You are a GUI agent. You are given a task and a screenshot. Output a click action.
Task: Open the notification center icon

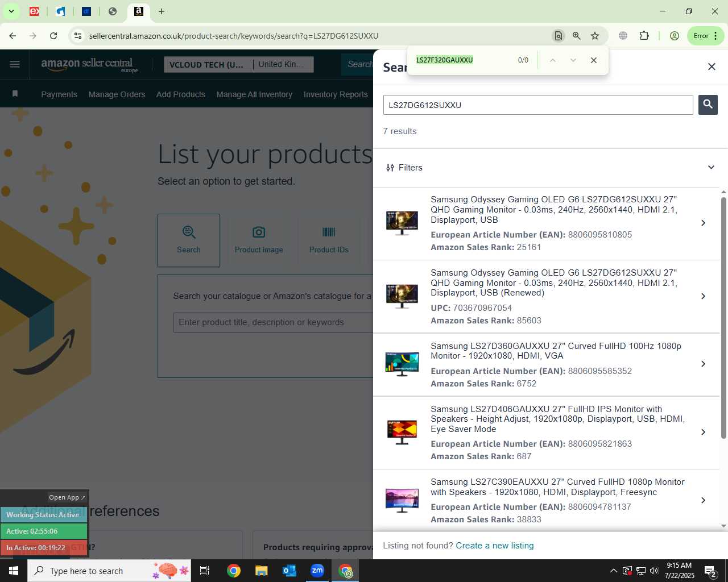click(711, 571)
